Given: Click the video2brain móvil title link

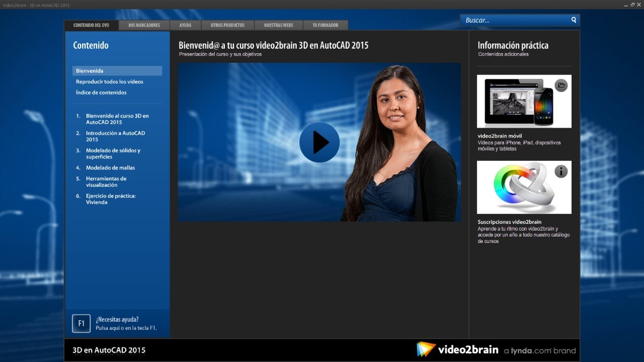Looking at the screenshot, I should 500,136.
